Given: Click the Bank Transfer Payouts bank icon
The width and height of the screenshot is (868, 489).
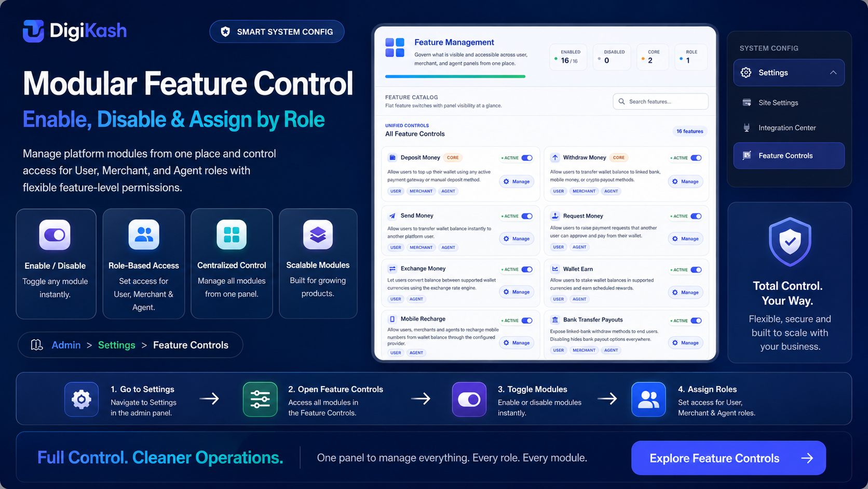Looking at the screenshot, I should pyautogui.click(x=555, y=320).
